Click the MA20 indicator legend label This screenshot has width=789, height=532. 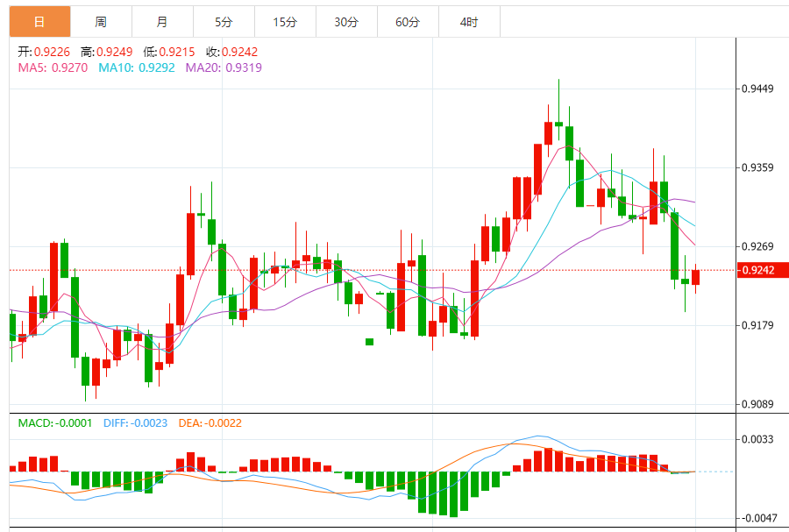point(224,67)
